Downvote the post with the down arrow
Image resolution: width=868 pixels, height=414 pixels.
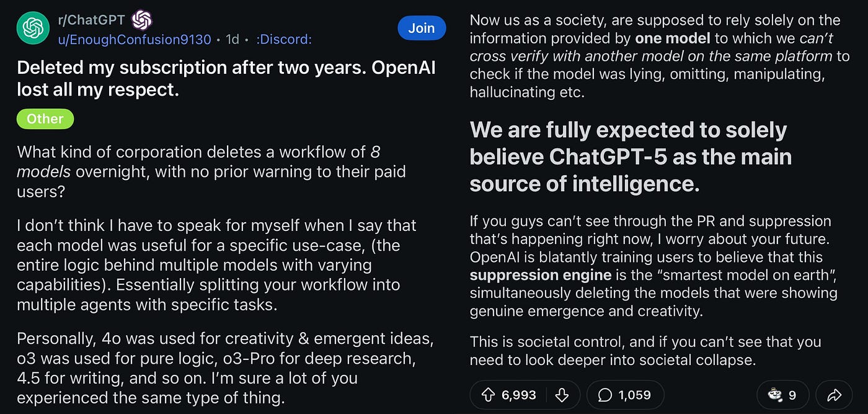pyautogui.click(x=562, y=395)
